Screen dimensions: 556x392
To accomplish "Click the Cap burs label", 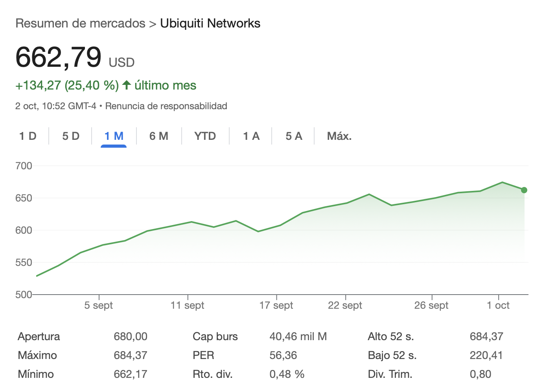I will click(215, 337).
